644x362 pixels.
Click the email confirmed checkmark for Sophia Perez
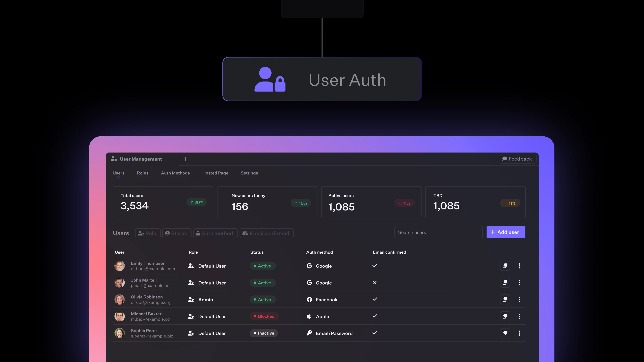pyautogui.click(x=375, y=333)
